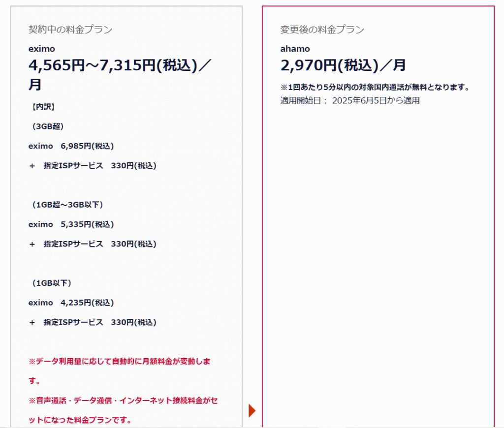Click ISP service line under 1GB以下
This screenshot has height=428, width=504.
pos(93,322)
